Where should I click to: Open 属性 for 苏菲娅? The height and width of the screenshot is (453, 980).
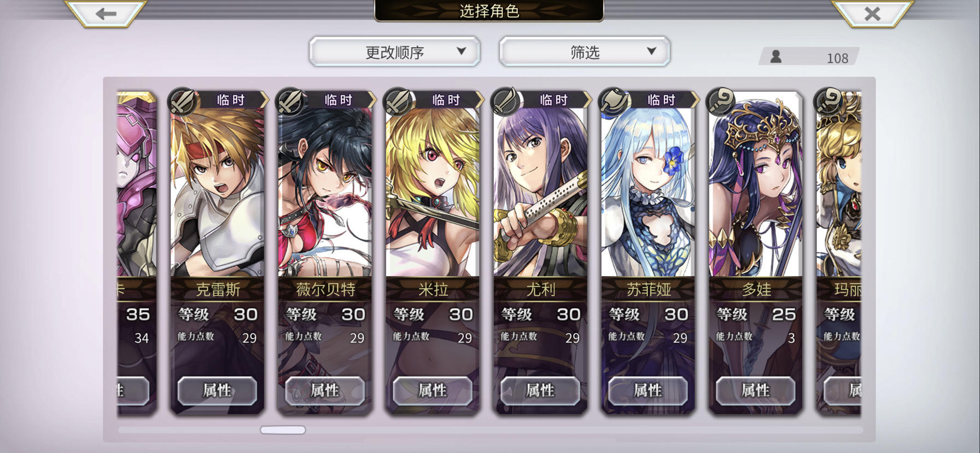648,391
